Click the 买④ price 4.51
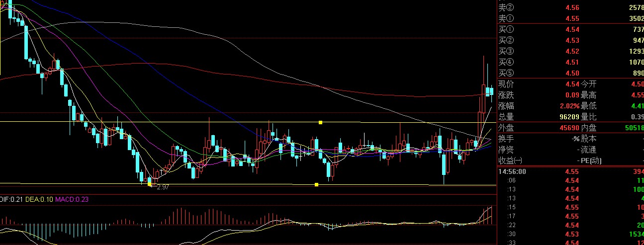The height and width of the screenshot is (245, 644). click(572, 62)
